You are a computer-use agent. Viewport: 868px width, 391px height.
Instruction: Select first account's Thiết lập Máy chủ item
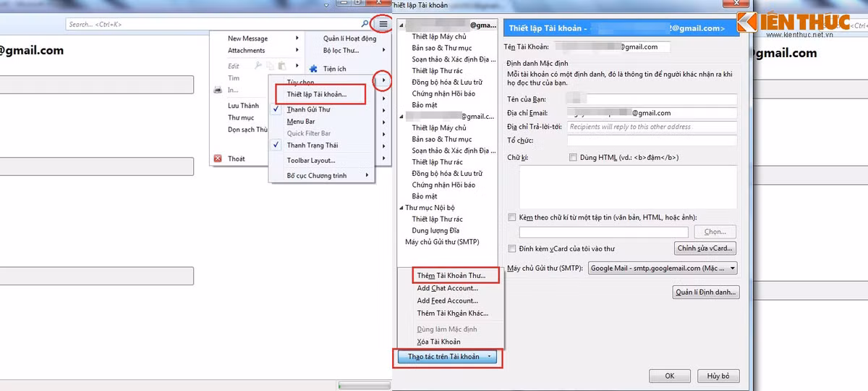click(x=439, y=37)
